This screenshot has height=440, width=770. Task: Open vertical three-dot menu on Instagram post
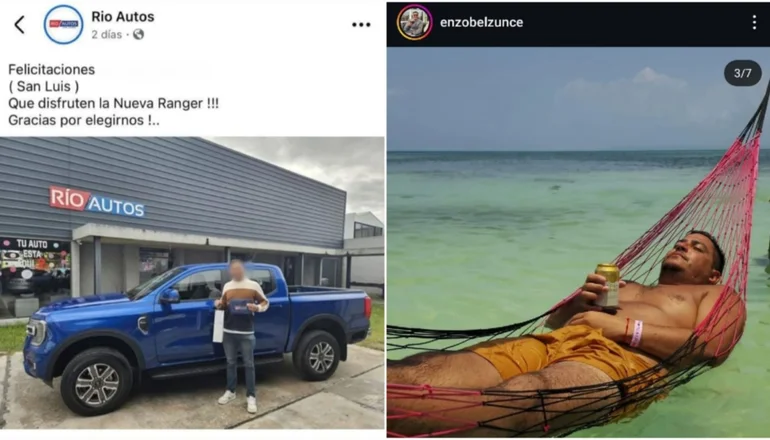point(754,22)
